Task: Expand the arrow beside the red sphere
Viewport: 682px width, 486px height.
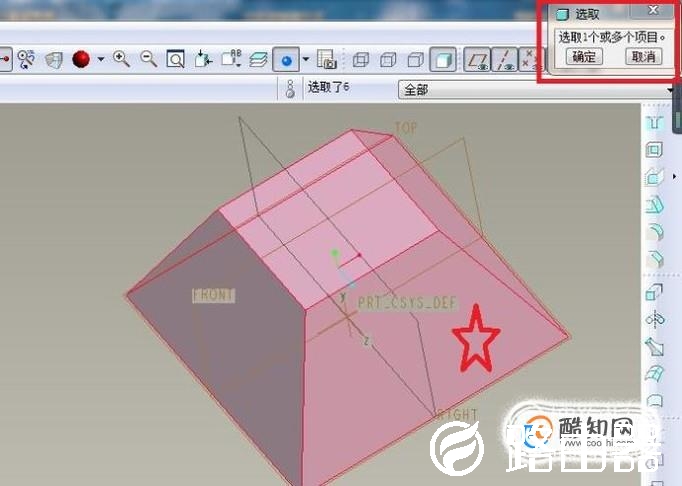Action: click(x=101, y=60)
